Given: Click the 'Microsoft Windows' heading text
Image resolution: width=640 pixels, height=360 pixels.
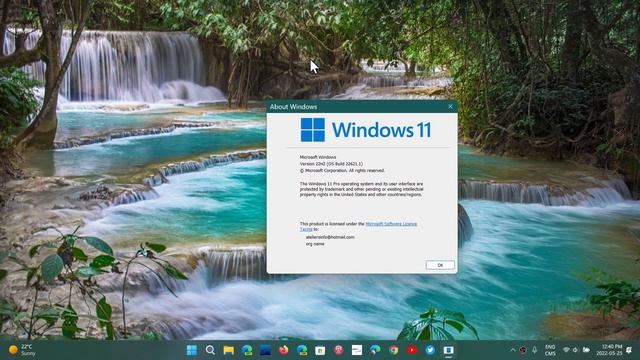Looking at the screenshot, I should click(x=318, y=157).
